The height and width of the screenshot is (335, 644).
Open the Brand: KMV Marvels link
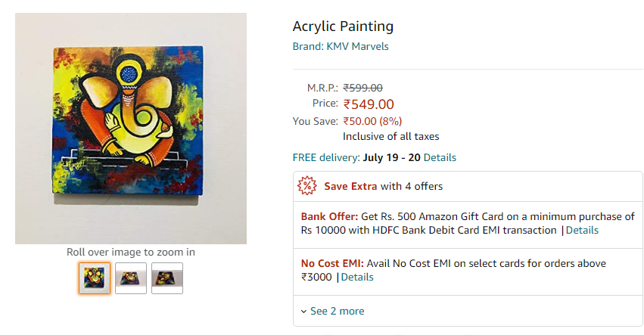click(x=341, y=46)
